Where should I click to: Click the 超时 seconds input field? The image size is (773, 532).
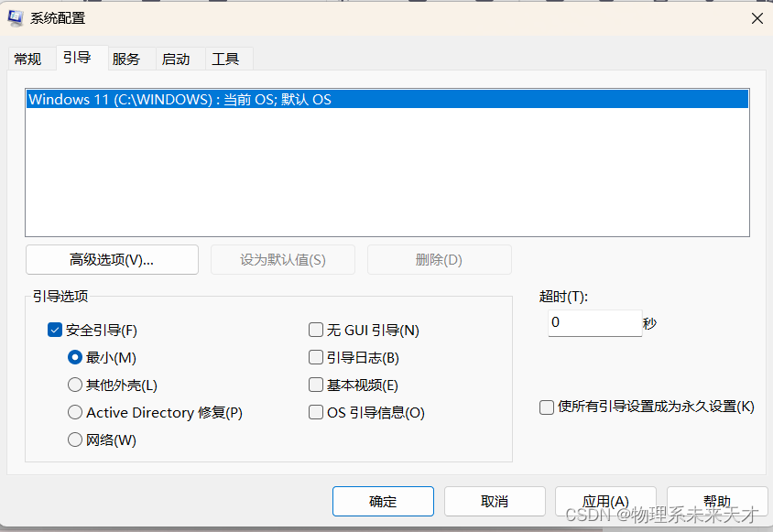[593, 322]
